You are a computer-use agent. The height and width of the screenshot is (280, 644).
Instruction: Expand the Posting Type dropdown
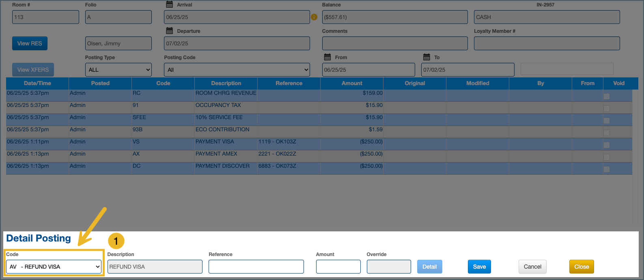pos(118,70)
